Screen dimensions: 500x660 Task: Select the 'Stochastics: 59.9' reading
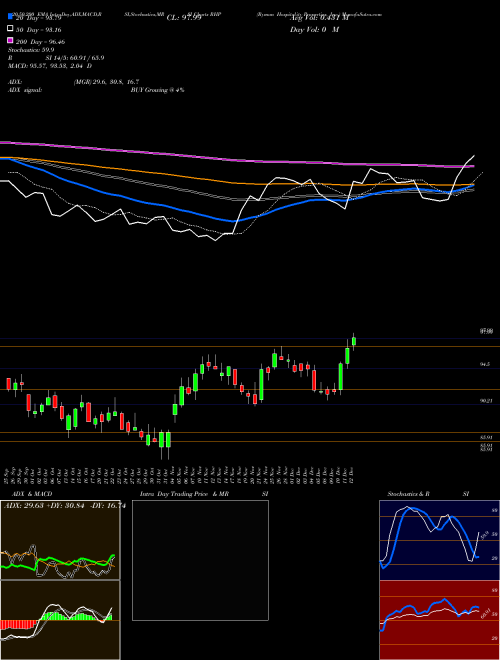(x=31, y=50)
